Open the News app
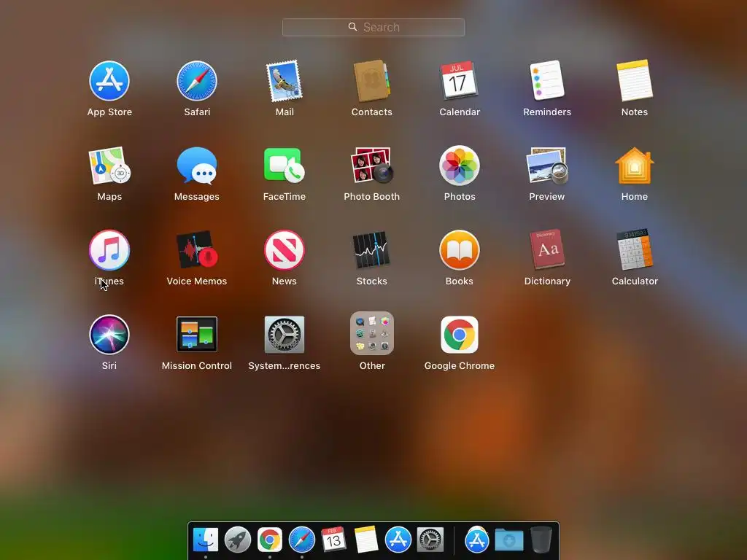The height and width of the screenshot is (560, 747). [285, 250]
